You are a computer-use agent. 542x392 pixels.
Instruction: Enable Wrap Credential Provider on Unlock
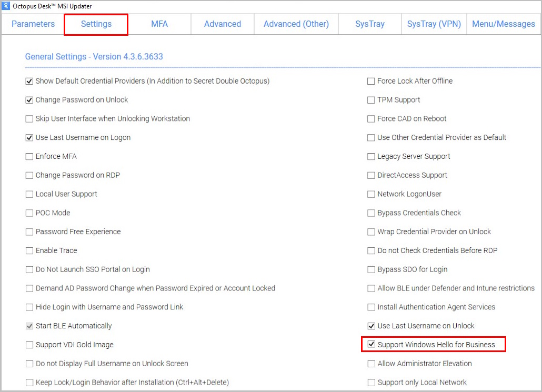[x=371, y=232]
